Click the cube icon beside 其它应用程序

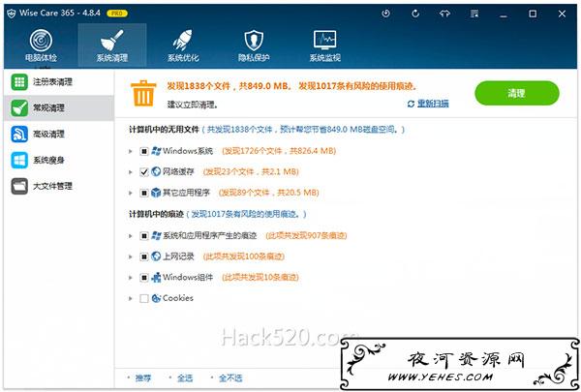click(x=156, y=193)
